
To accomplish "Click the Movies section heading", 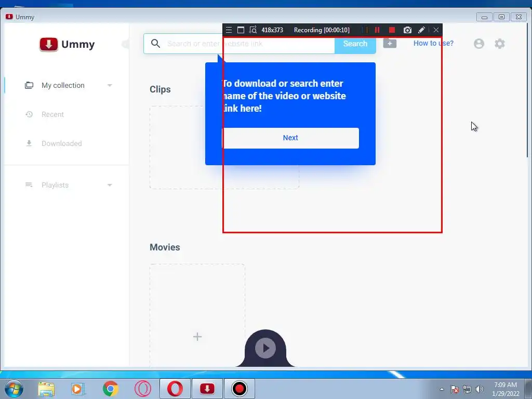I will tap(165, 247).
